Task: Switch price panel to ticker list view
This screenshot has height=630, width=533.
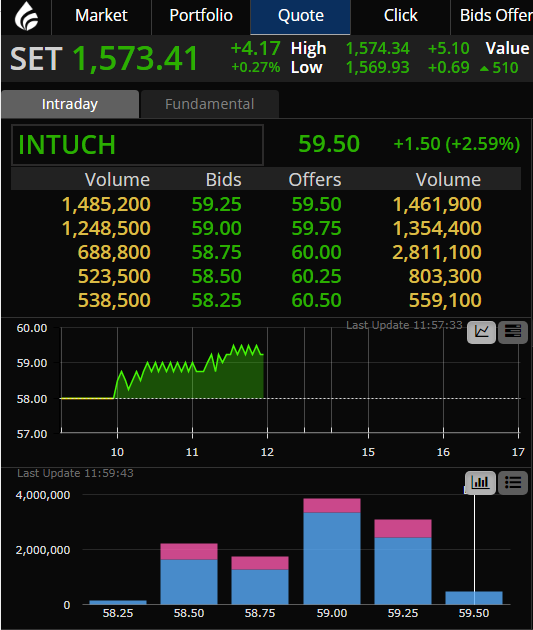Action: coord(513,332)
